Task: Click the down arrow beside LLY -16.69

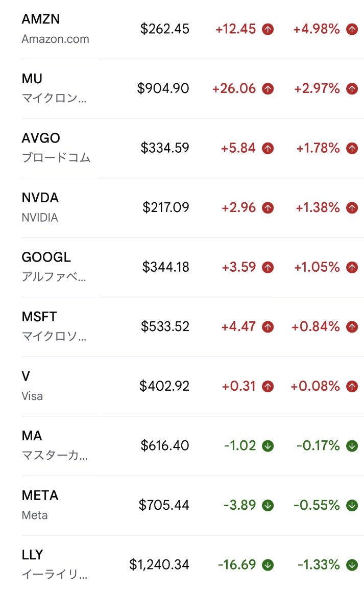Action: tap(268, 565)
